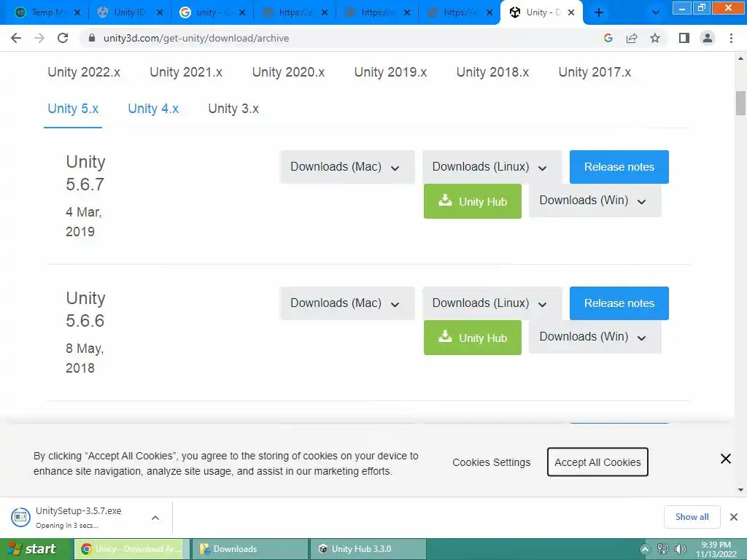Expand options for UnitySetup-3.5.7.exe download
Viewport: 747px width, 560px height.
(x=155, y=518)
